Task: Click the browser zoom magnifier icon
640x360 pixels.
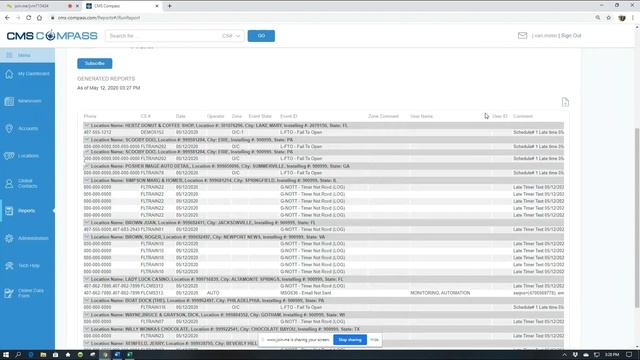Action: [x=598, y=18]
